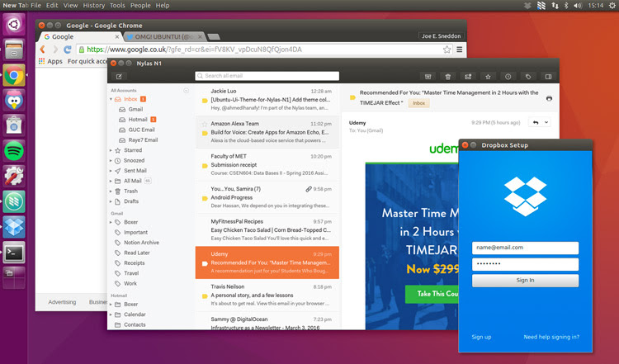Click Search all email box
The width and height of the screenshot is (619, 364).
point(267,76)
